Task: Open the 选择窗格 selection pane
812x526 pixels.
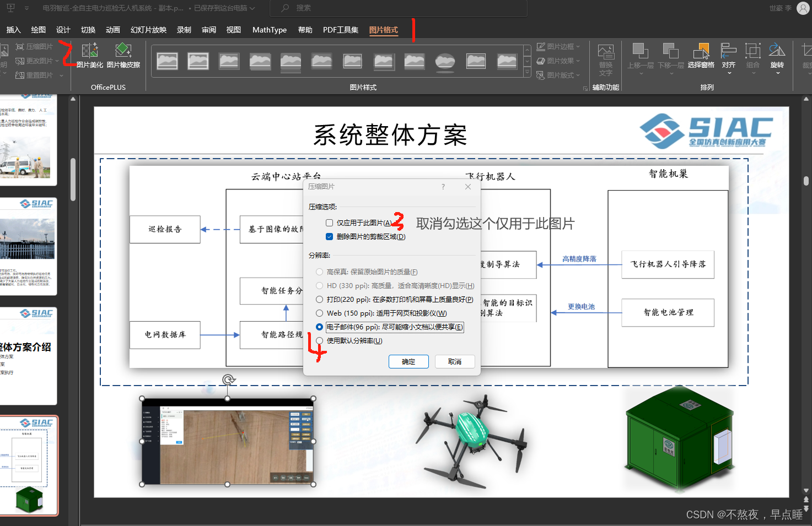Action: click(701, 56)
